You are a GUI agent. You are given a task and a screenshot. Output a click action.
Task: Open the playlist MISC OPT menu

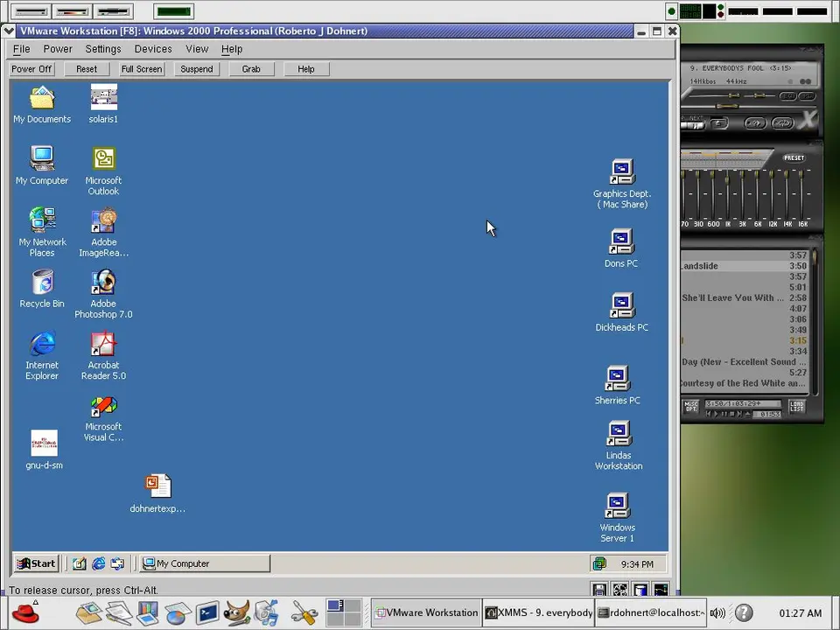[691, 407]
